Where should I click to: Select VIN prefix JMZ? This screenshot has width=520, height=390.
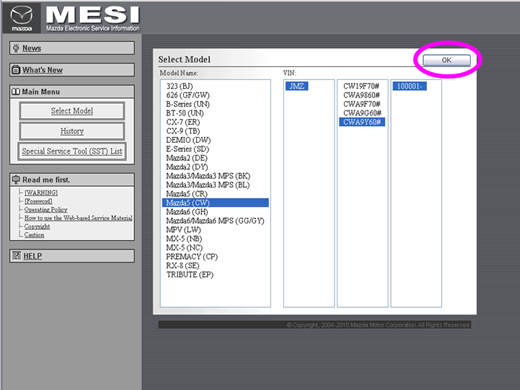point(297,86)
